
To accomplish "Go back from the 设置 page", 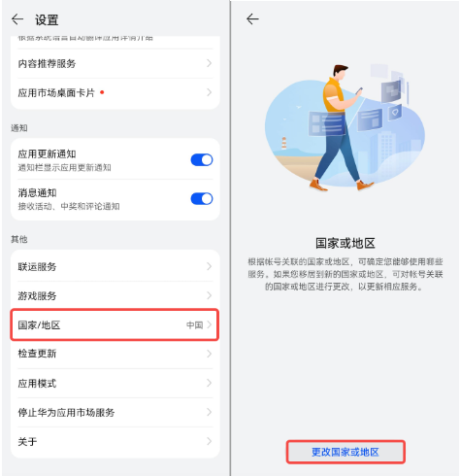I will (x=17, y=19).
